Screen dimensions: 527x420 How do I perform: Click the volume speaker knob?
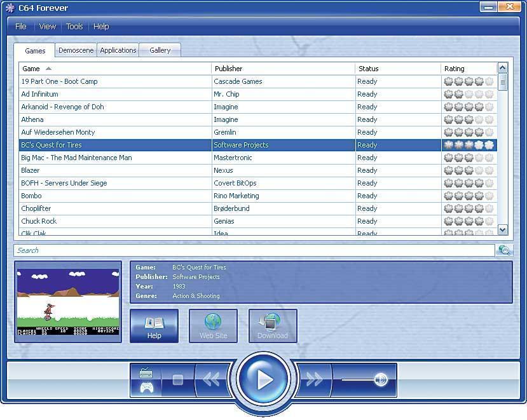[380, 380]
